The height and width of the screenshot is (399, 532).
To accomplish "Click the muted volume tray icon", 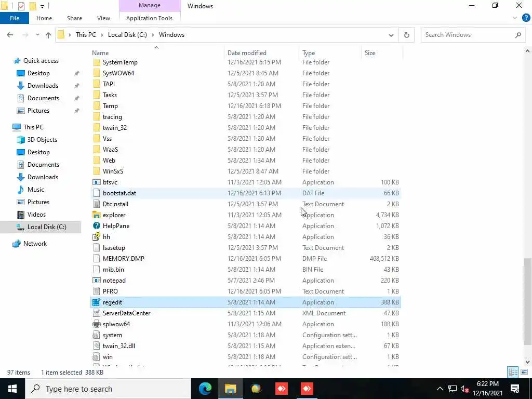I will pyautogui.click(x=465, y=389).
